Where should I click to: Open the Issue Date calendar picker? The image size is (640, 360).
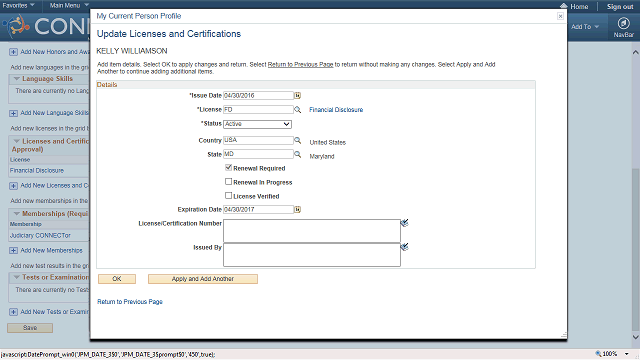coord(298,96)
